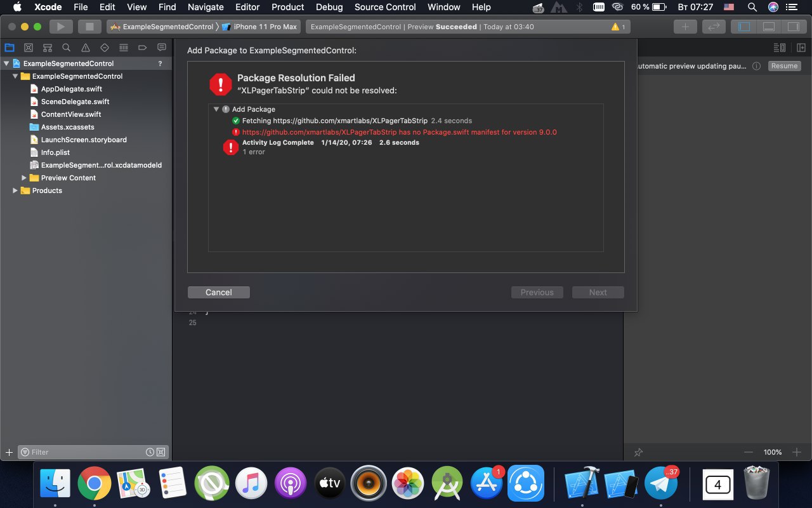The width and height of the screenshot is (812, 508).
Task: Add a new file with the navigator plus
Action: 9,452
